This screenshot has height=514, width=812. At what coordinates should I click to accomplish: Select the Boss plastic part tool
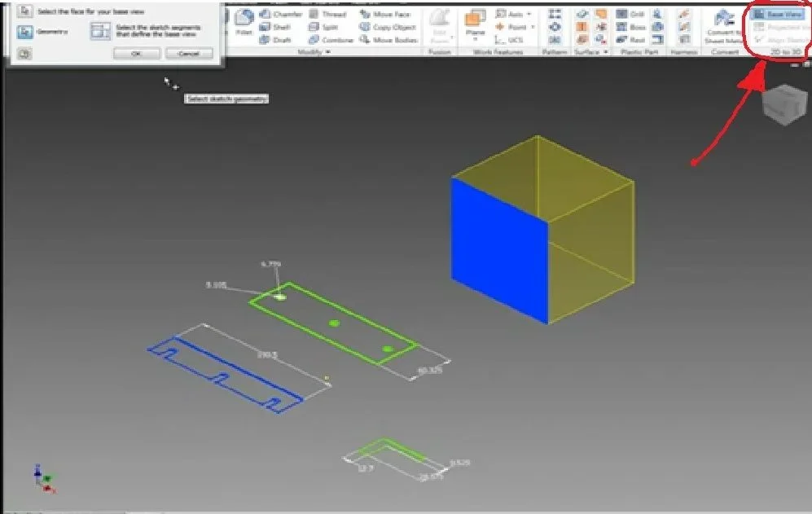[x=630, y=27]
